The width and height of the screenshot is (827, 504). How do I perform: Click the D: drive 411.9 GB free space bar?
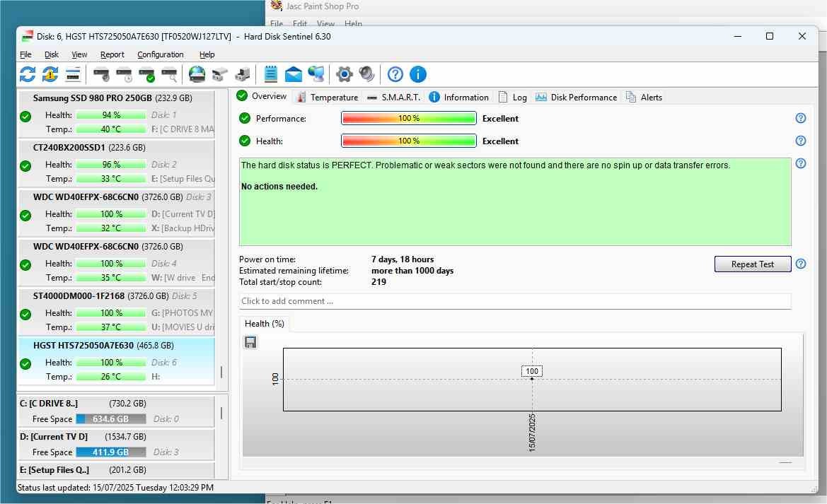click(111, 452)
